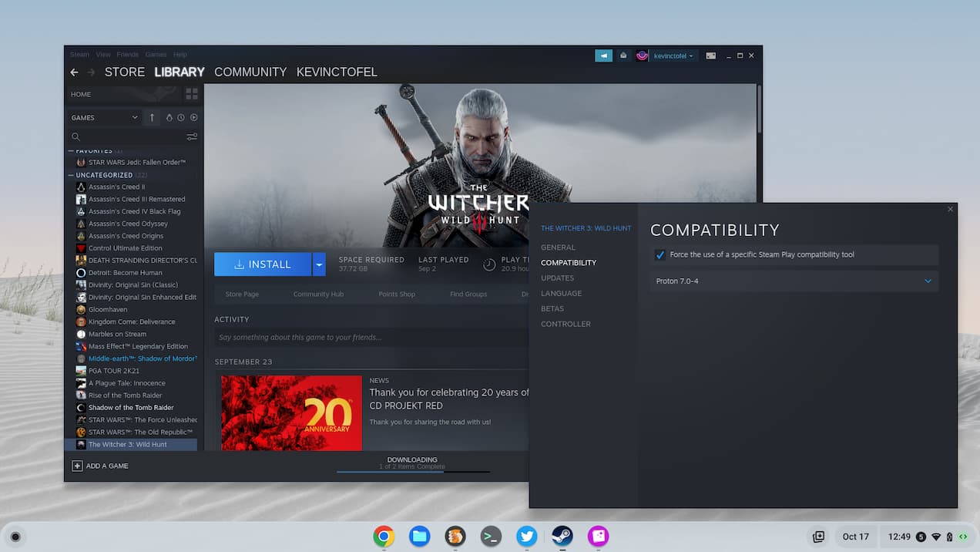This screenshot has height=552, width=980.
Task: Switch to the COMMUNITY tab
Action: tap(250, 72)
